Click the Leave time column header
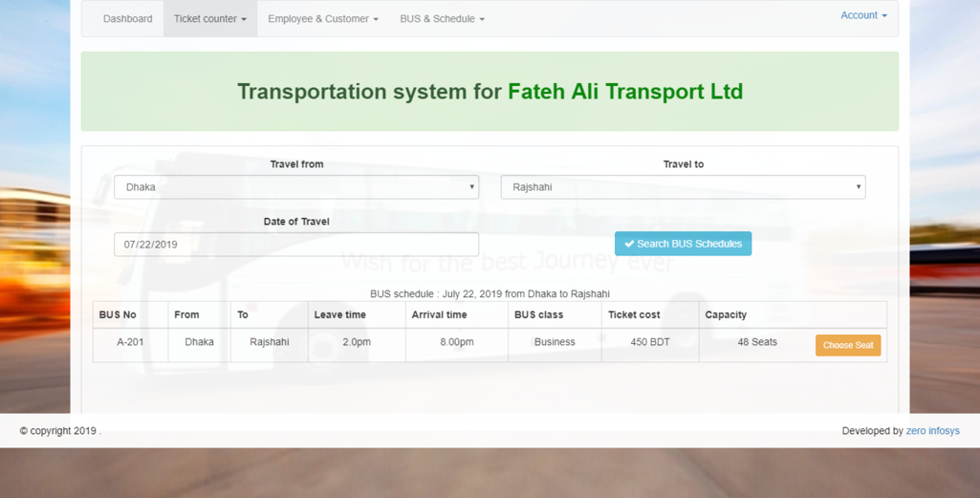This screenshot has height=498, width=980. [339, 314]
